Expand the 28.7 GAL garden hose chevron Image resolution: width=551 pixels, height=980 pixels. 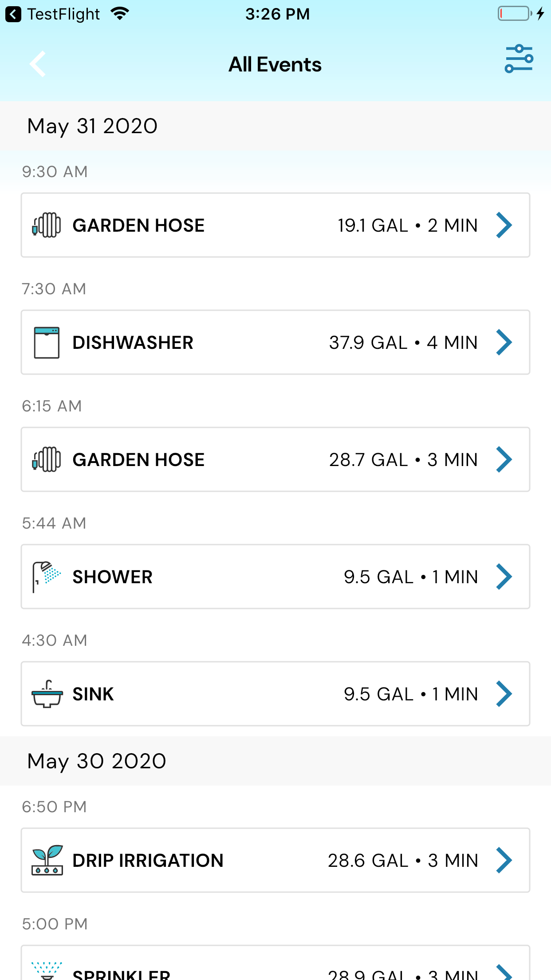(504, 459)
